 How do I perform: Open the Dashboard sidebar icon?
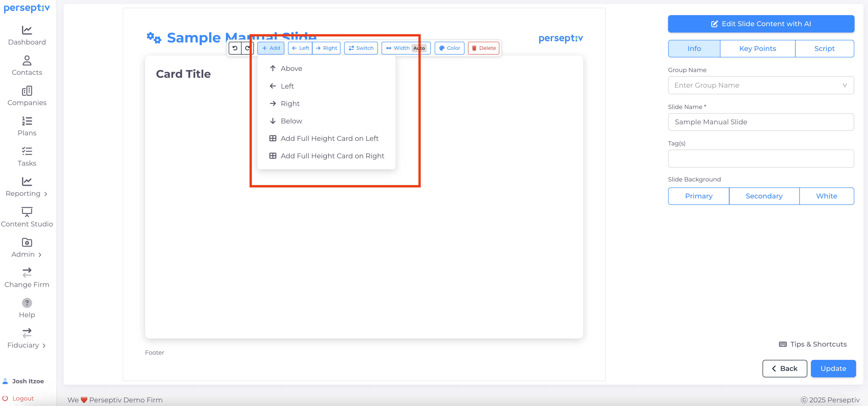coord(27,30)
